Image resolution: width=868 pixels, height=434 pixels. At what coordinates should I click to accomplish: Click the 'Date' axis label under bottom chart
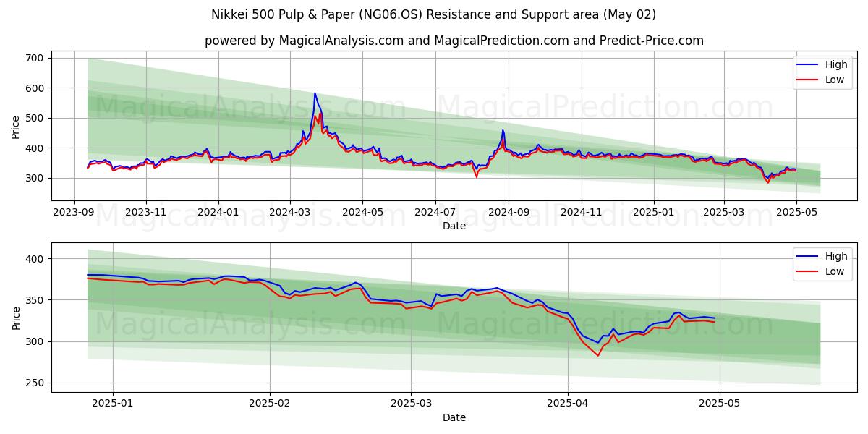[x=454, y=417]
